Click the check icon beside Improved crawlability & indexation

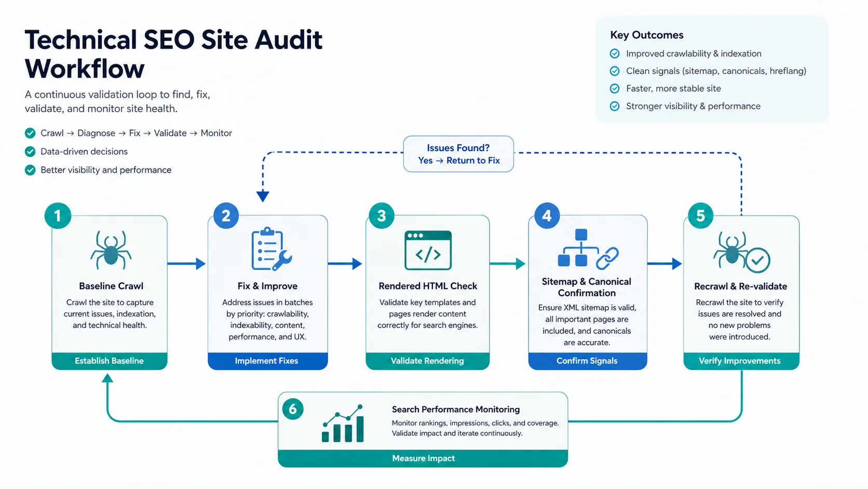(615, 54)
